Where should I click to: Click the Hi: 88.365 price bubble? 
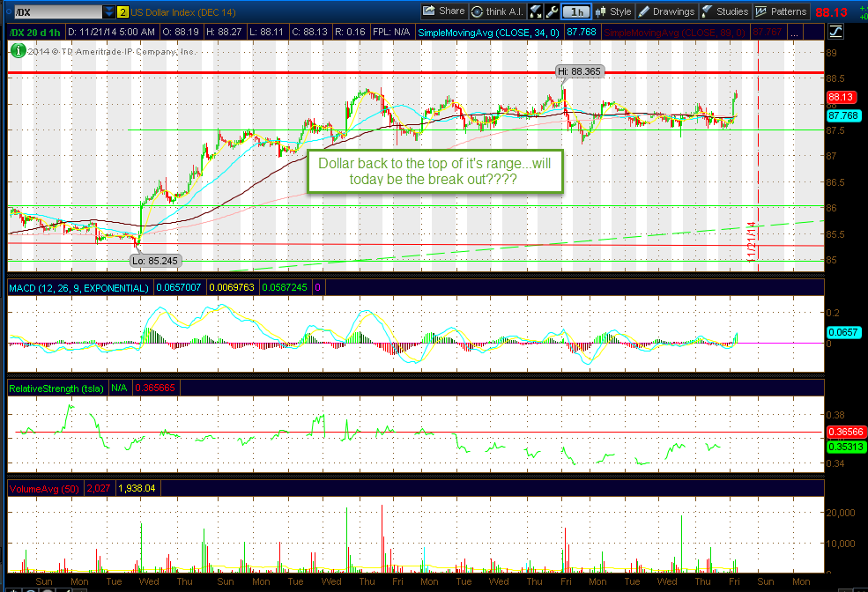[579, 71]
